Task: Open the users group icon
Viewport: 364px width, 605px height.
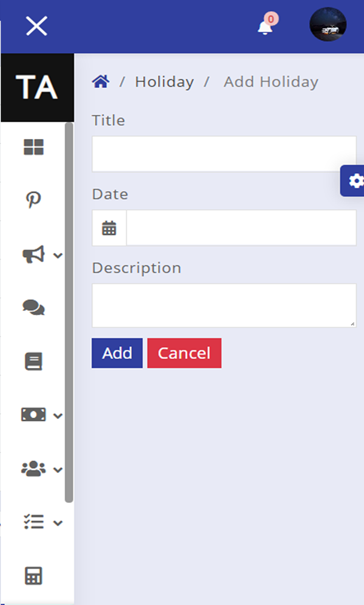Action: (34, 469)
